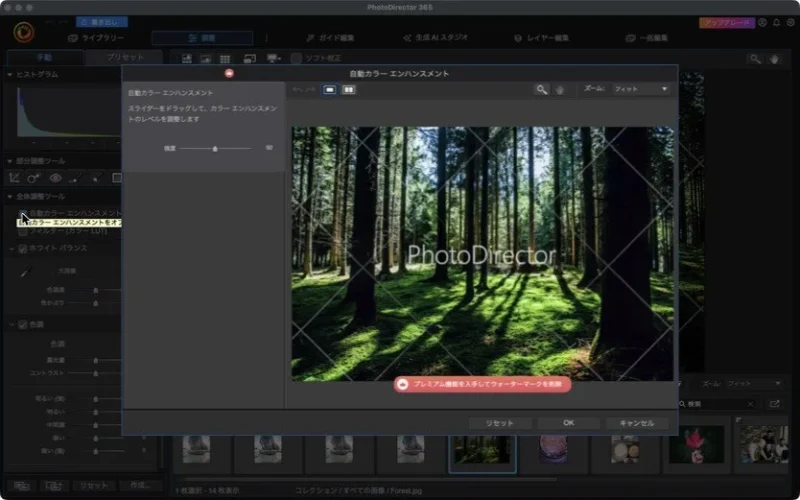Click the dialog's zoom magnifier tool
The image size is (800, 500).
541,90
